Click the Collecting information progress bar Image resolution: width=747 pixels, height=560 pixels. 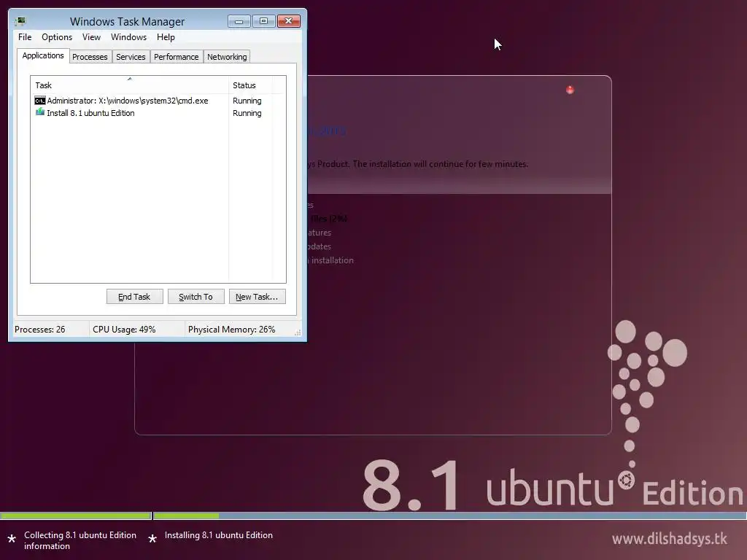click(76, 516)
